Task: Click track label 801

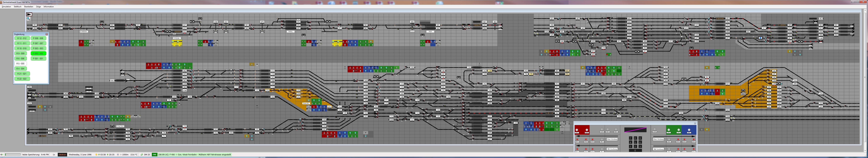Action: tap(61, 25)
